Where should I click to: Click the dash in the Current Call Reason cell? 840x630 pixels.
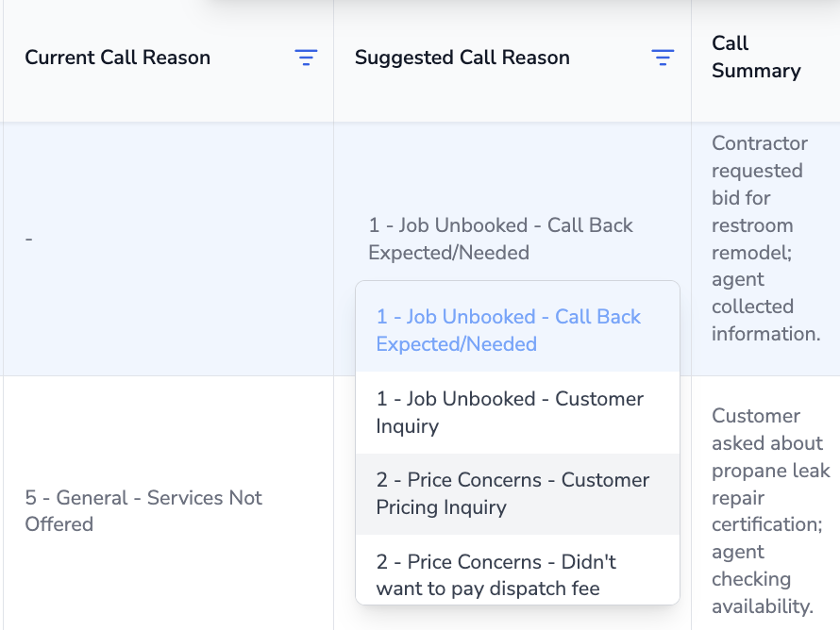pos(29,240)
